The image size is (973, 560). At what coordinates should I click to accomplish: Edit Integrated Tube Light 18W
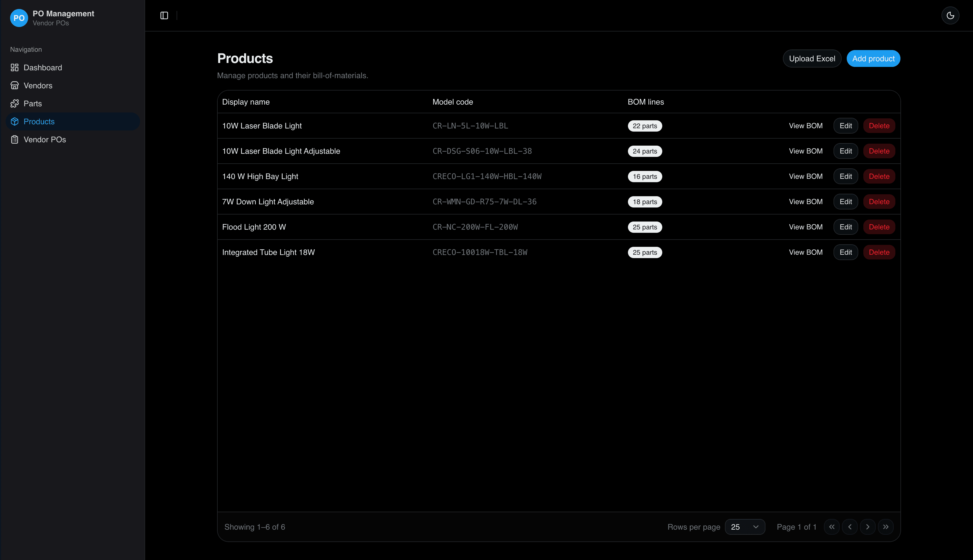click(846, 252)
